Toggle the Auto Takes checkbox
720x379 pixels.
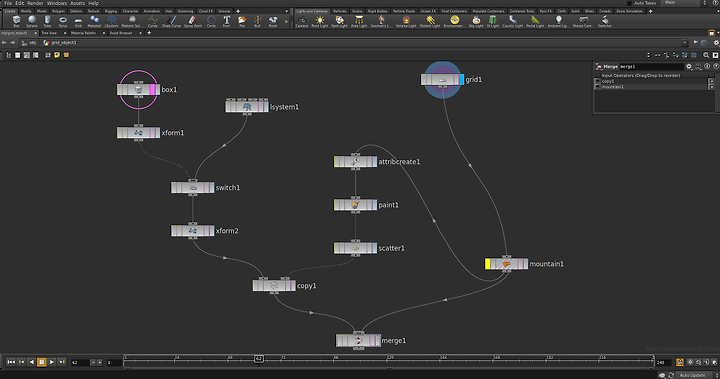629,3
